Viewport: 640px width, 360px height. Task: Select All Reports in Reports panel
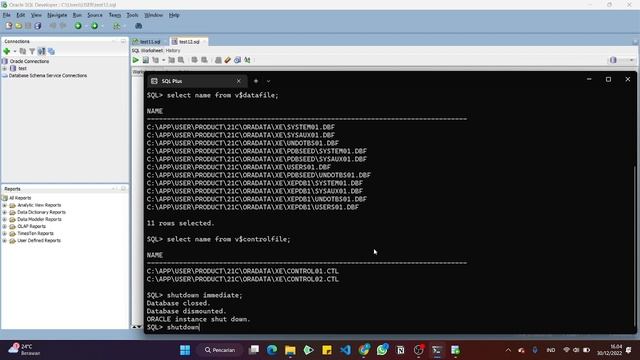(20, 198)
